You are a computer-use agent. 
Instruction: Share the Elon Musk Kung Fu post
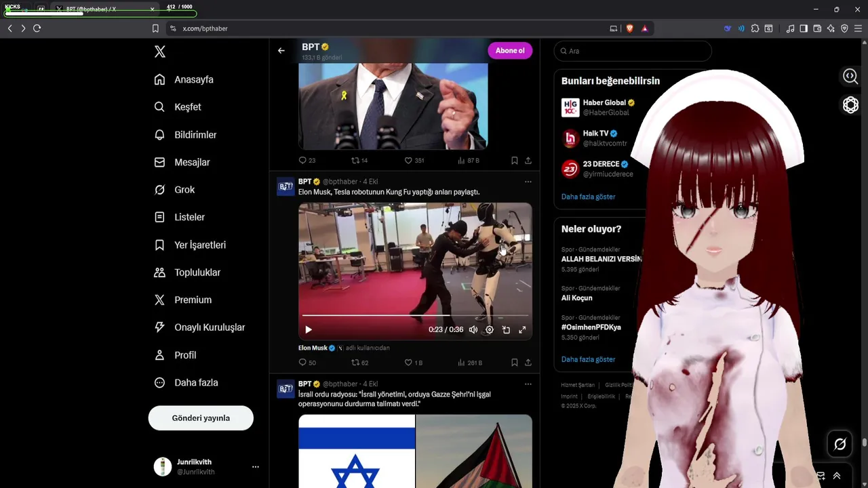(528, 363)
